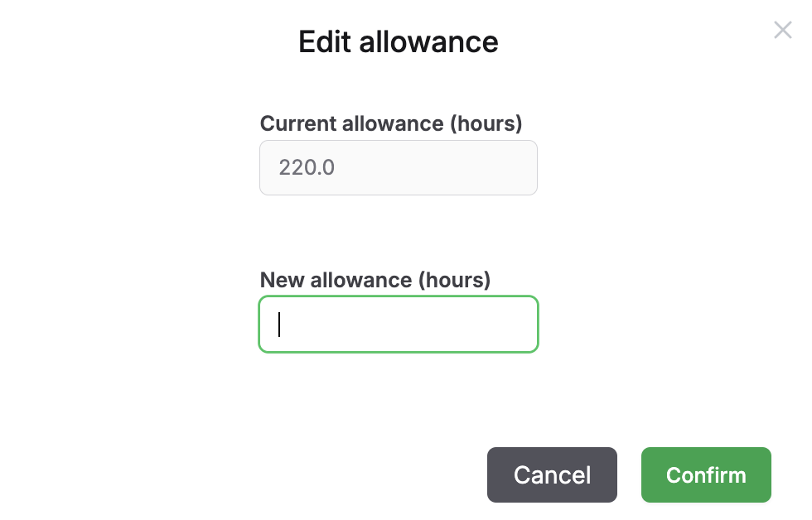
Task: Select the Current allowance field showing 220.0
Action: click(x=398, y=167)
